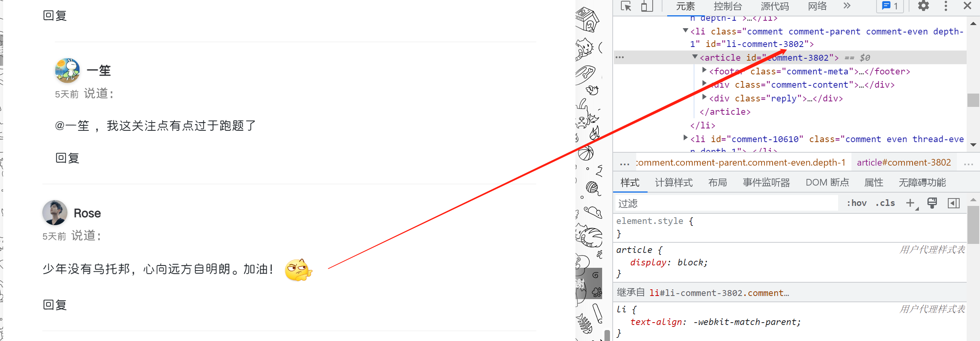
Task: Open DevTools settings gear
Action: point(924,5)
